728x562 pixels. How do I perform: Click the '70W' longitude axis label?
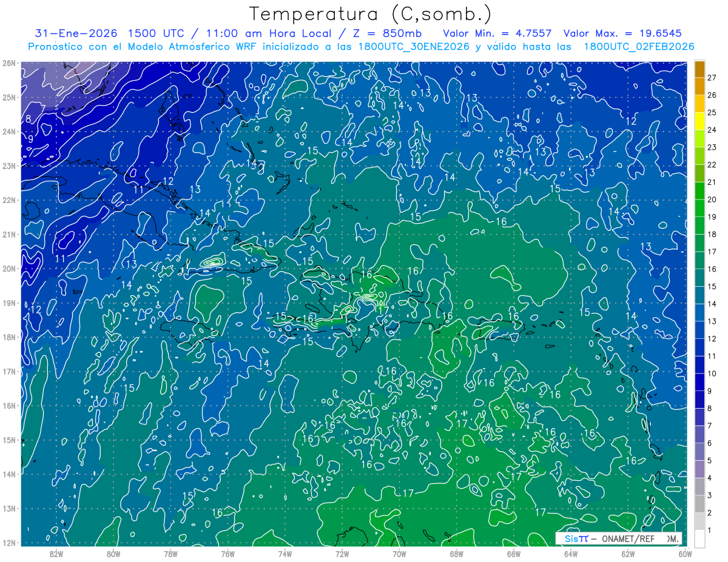(x=399, y=554)
